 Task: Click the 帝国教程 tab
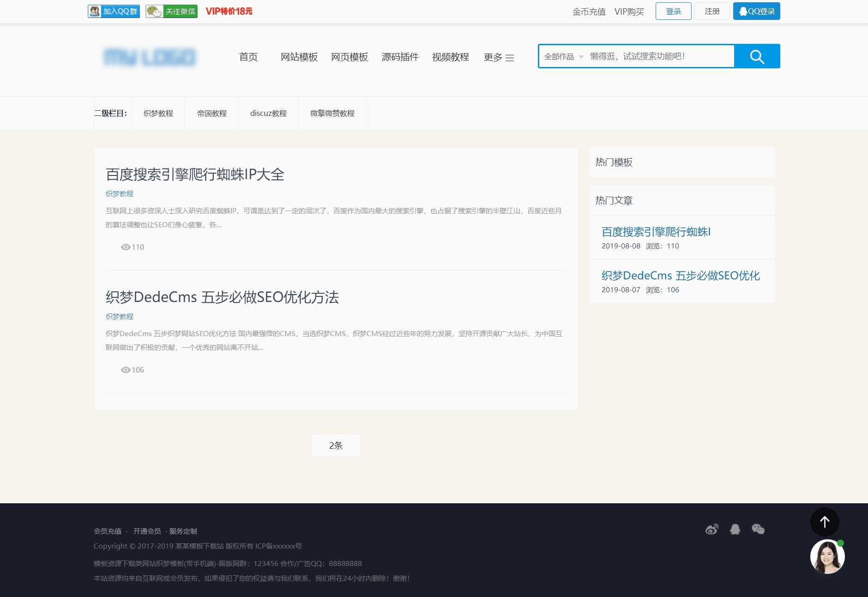tap(211, 113)
